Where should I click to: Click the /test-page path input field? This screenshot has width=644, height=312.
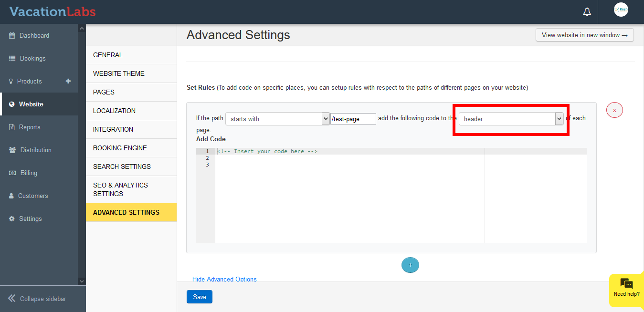click(353, 119)
